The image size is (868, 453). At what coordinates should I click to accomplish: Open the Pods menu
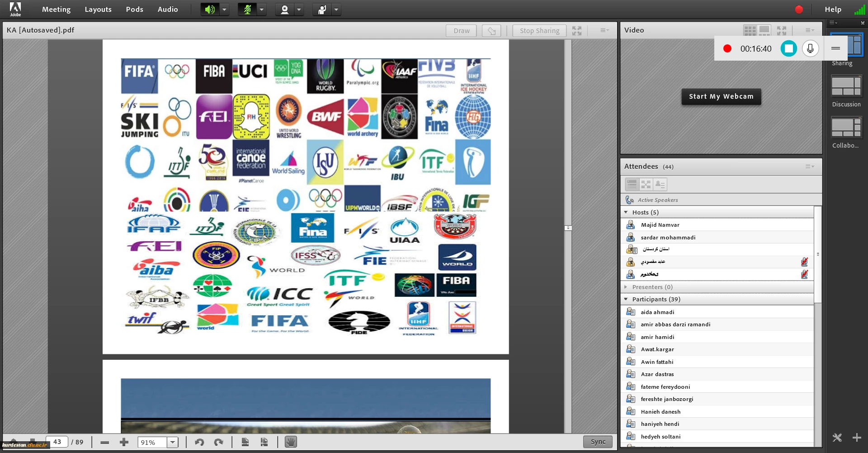pos(134,10)
